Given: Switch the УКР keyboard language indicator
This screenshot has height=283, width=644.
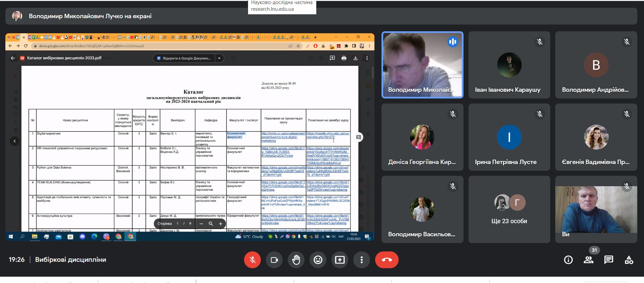Looking at the screenshot, I should [341, 237].
